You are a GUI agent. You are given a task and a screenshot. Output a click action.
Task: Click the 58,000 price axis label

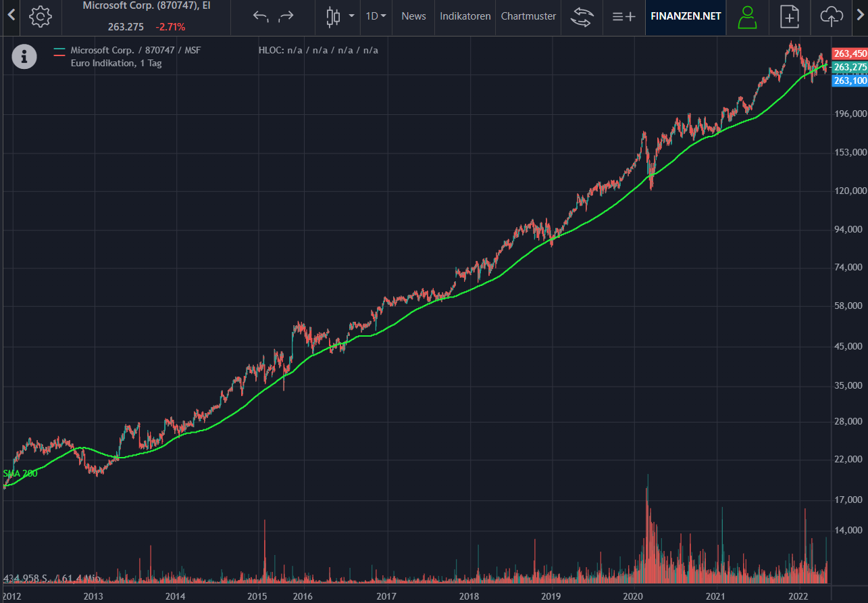click(x=848, y=307)
